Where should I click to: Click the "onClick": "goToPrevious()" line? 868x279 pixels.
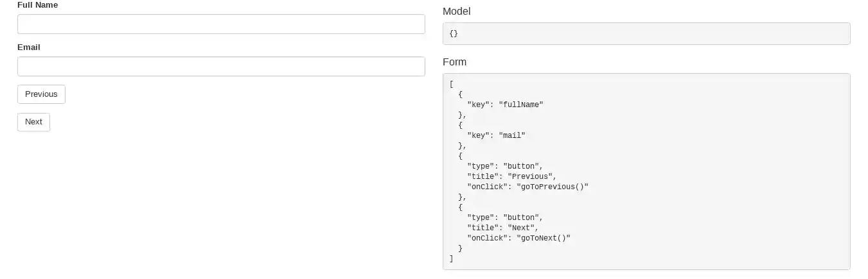coord(527,187)
